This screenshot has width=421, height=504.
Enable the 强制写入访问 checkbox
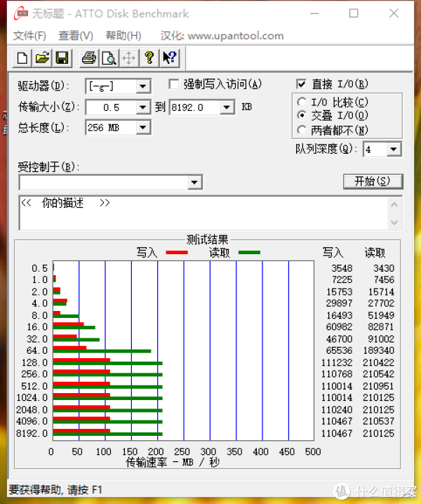pos(174,84)
